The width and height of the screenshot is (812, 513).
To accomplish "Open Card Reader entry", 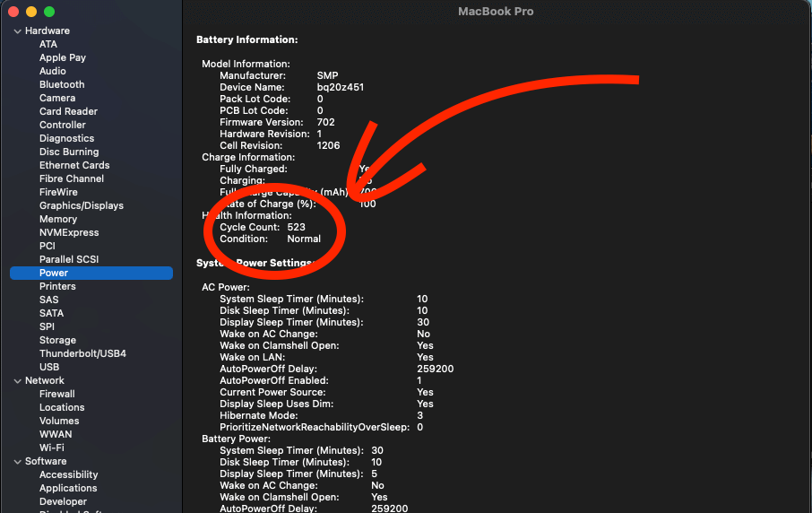I will pyautogui.click(x=68, y=112).
